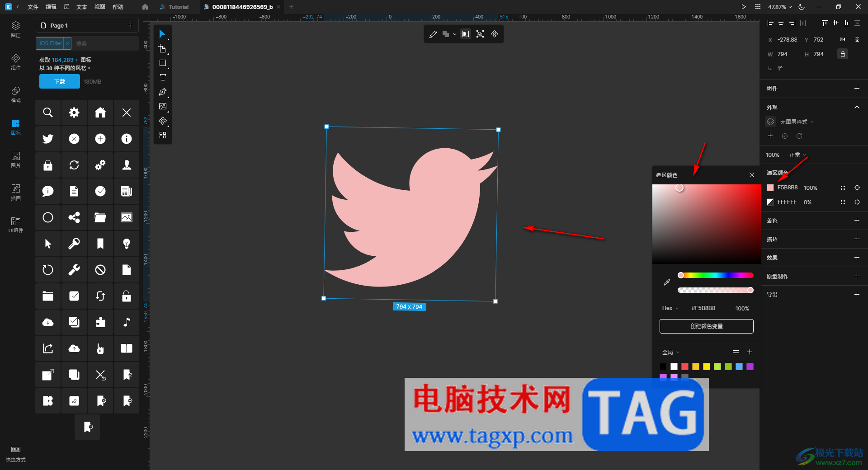Remove the iOS Filled filter tag
The width and height of the screenshot is (868, 470).
coord(67,43)
